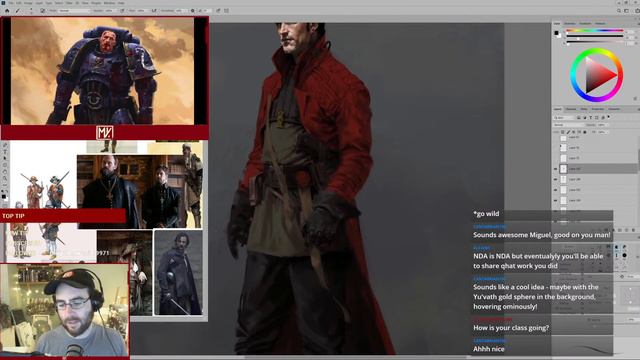Switch to the Patterns tab
Image resolution: width=640 pixels, height=360 pixels.
coord(600,24)
